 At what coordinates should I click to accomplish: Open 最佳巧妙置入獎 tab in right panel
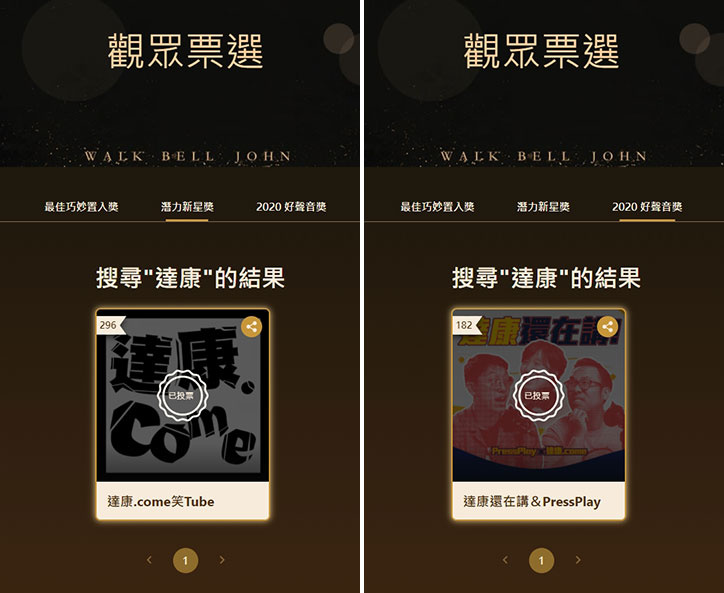437,207
